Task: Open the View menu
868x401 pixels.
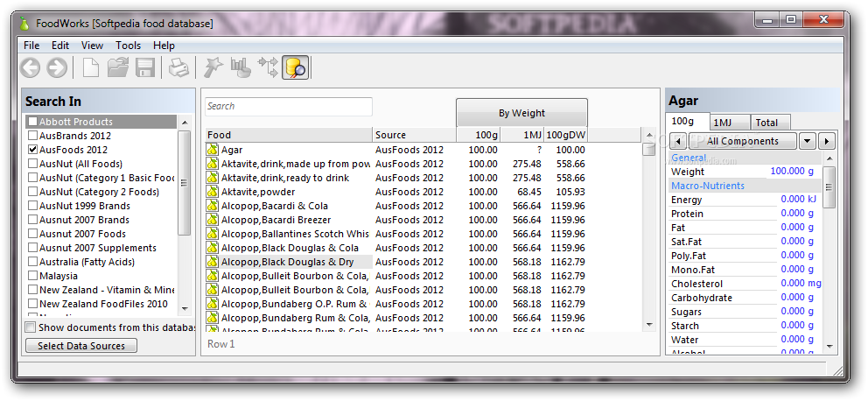Action: pos(92,46)
